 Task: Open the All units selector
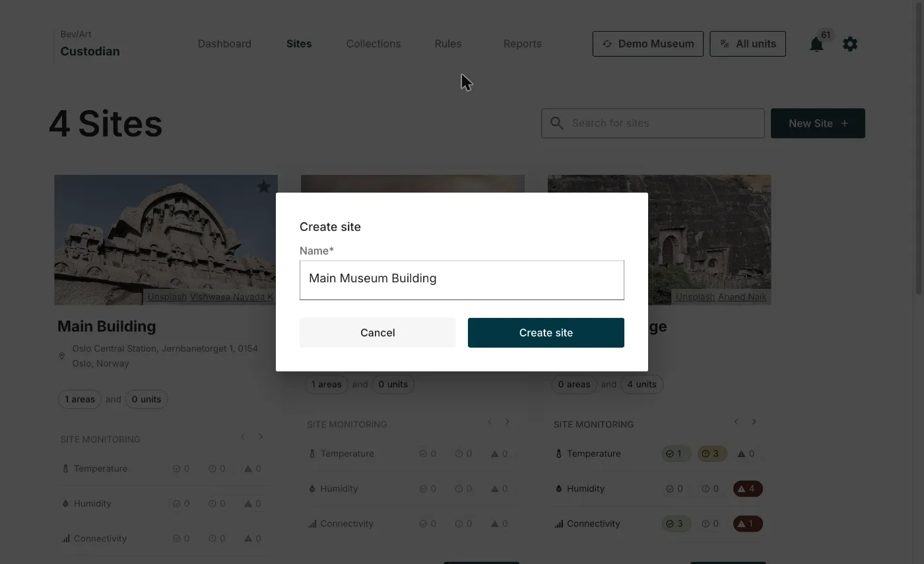point(748,44)
